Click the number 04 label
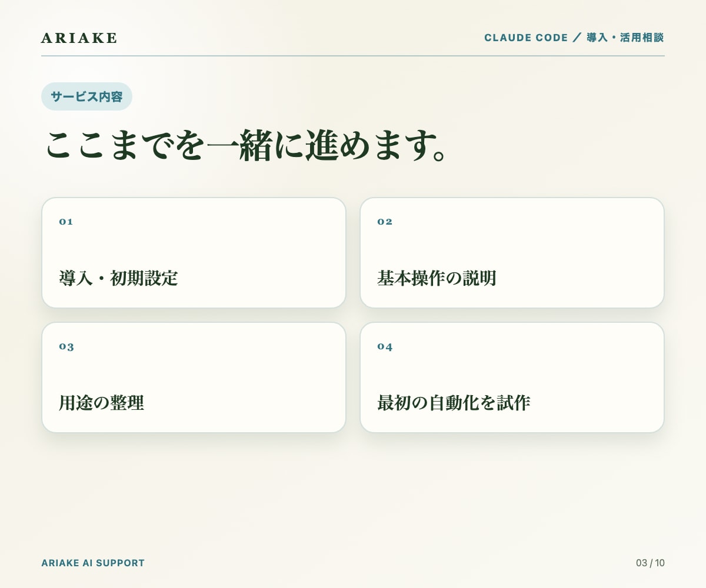706x588 pixels. tap(385, 346)
